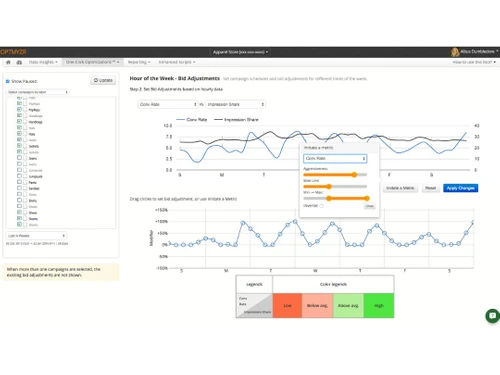Expand How to use this tool menu
Image resolution: width=500 pixels, height=375 pixels.
474,62
